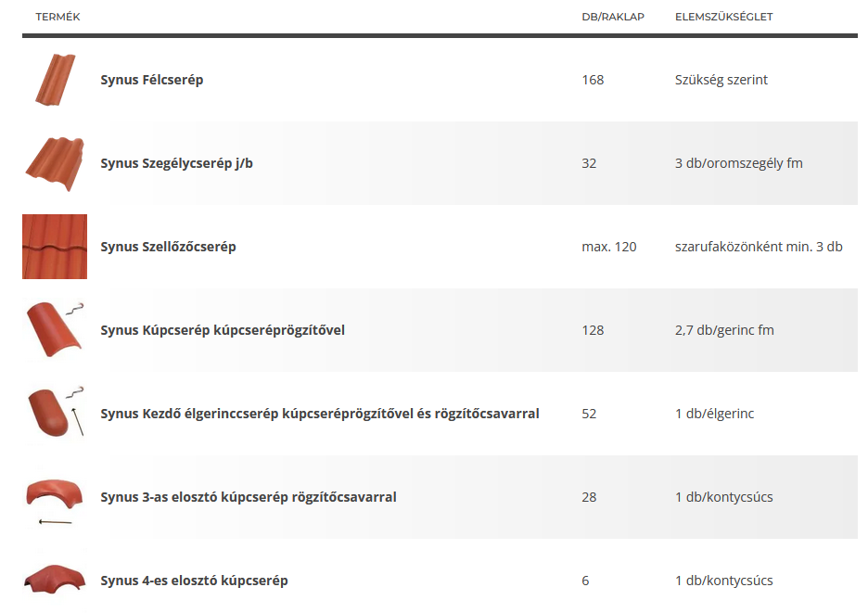
Task: Click the Kezdő élgerinccserép tile image
Action: (x=55, y=414)
